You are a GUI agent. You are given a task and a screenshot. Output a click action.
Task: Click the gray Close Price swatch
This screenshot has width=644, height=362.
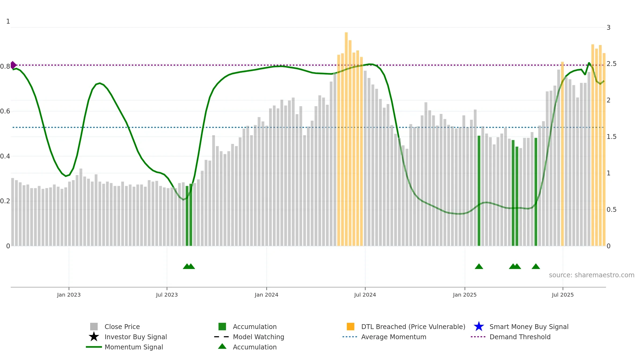[x=94, y=327]
